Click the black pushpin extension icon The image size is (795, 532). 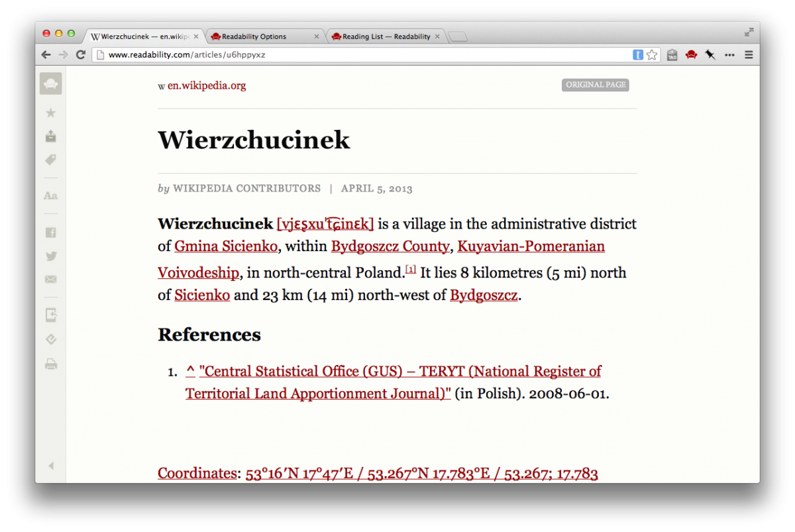pyautogui.click(x=710, y=55)
